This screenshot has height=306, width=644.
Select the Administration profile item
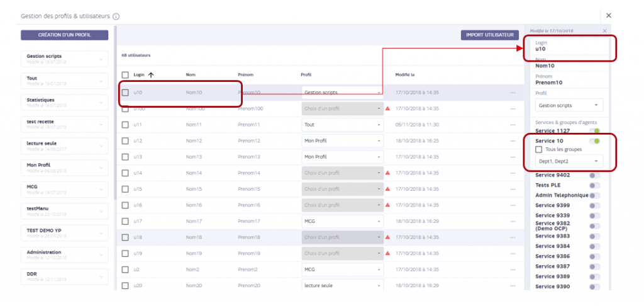(x=65, y=254)
